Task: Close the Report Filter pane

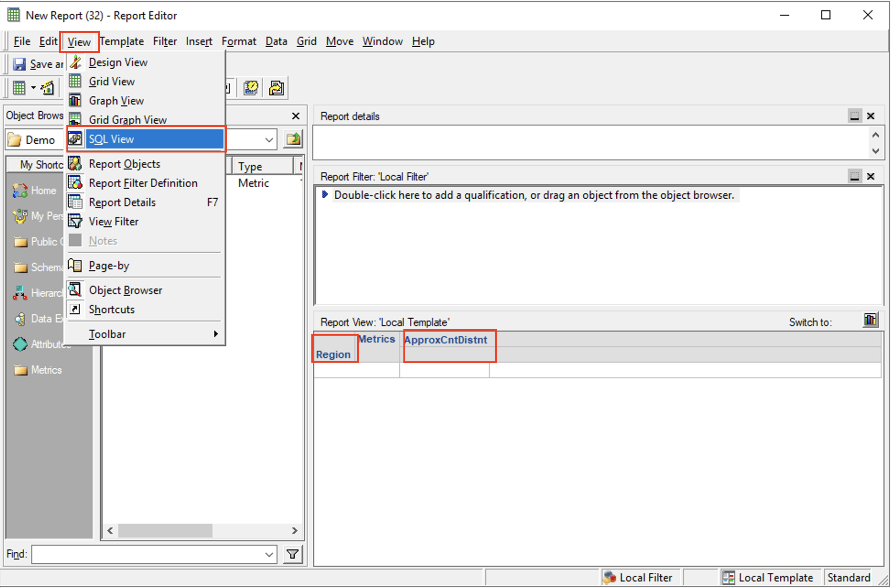Action: pyautogui.click(x=871, y=176)
